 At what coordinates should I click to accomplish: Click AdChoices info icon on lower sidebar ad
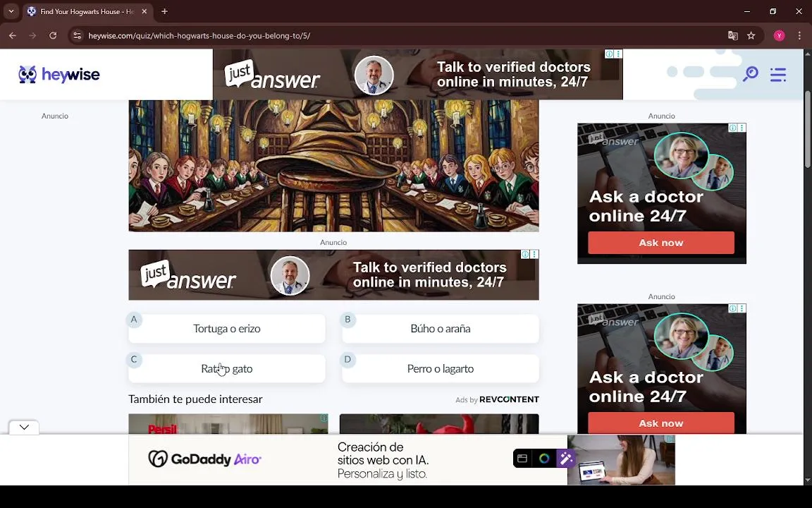point(733,308)
